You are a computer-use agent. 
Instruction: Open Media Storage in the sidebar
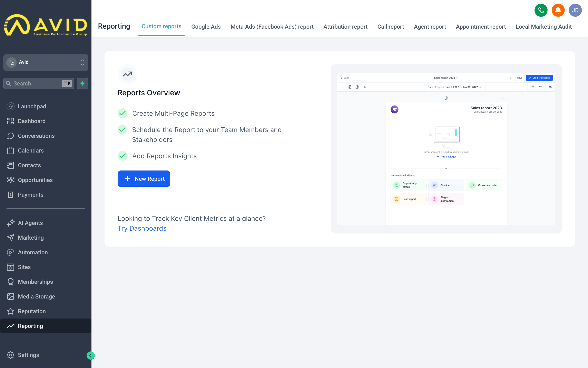(46, 296)
